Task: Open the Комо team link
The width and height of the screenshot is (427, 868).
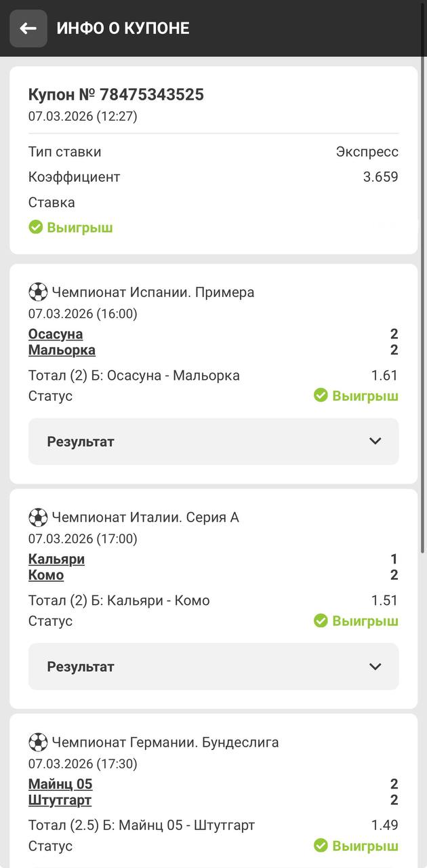Action: click(x=46, y=575)
